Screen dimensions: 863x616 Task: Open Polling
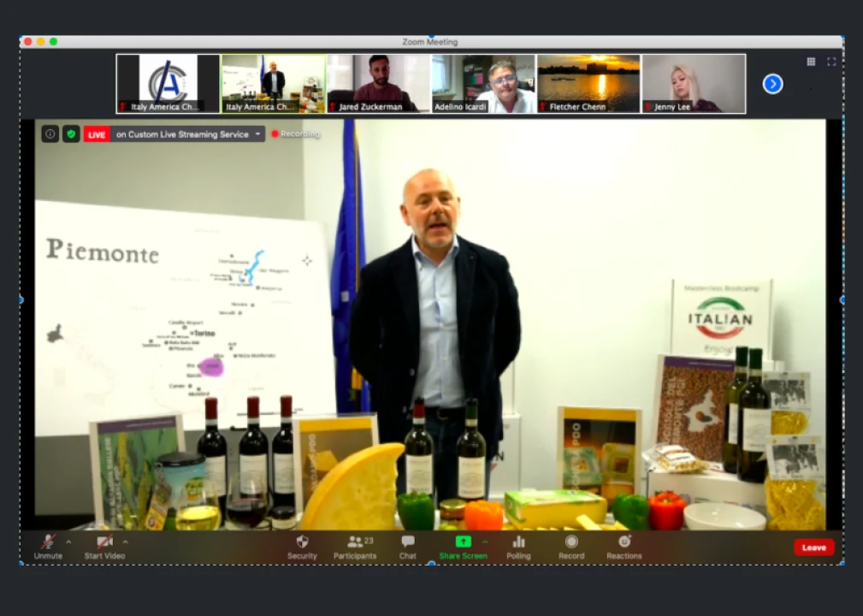click(518, 546)
